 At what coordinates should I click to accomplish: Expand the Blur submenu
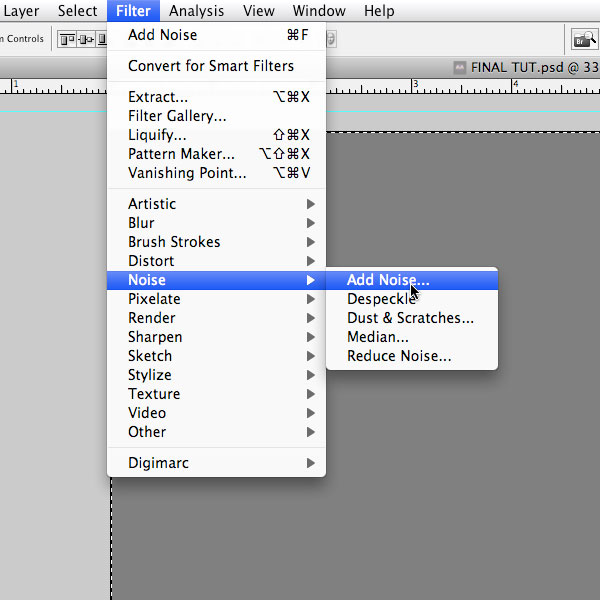(x=217, y=223)
